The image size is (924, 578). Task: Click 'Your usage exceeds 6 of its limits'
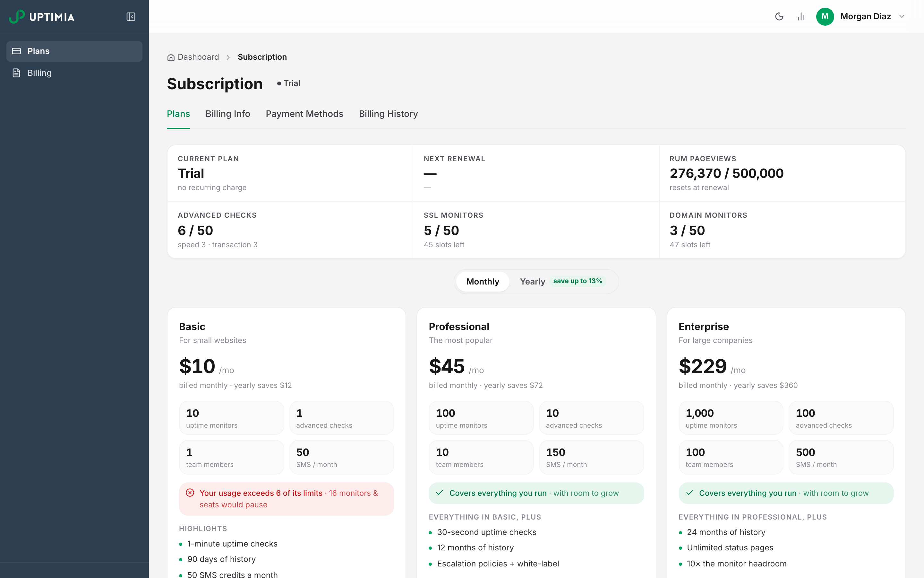pyautogui.click(x=261, y=493)
